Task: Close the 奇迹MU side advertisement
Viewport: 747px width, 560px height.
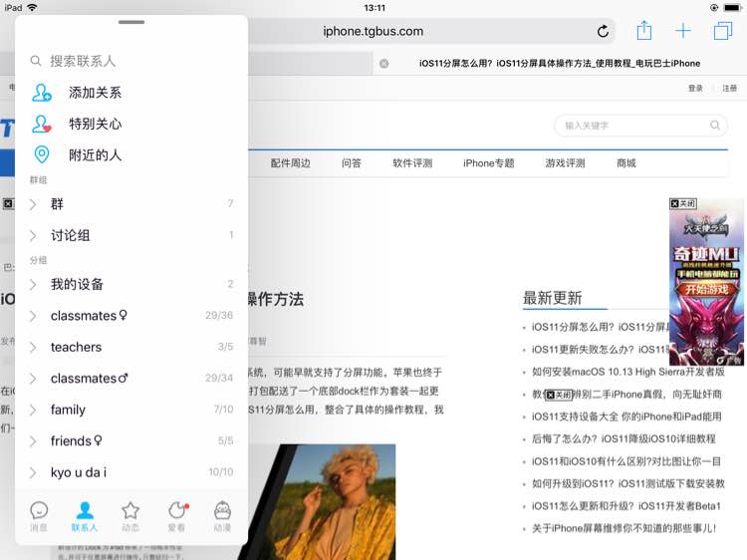Action: click(683, 203)
